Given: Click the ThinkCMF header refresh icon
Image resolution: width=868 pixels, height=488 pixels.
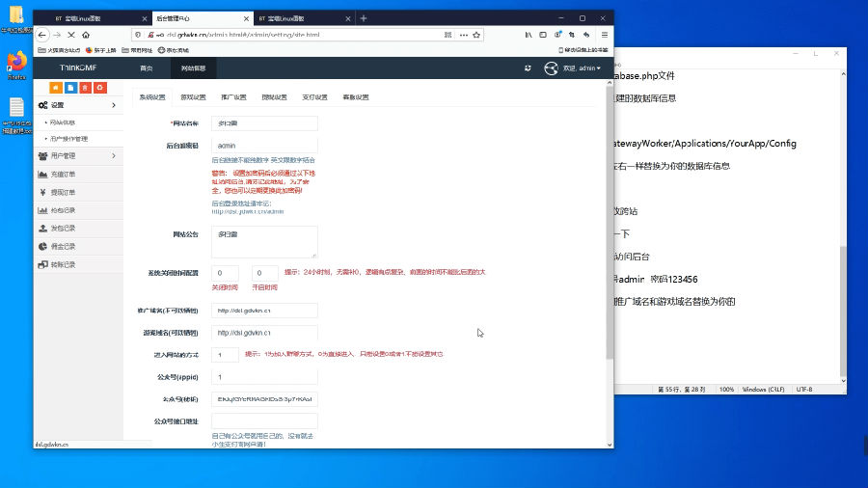Looking at the screenshot, I should pos(528,68).
